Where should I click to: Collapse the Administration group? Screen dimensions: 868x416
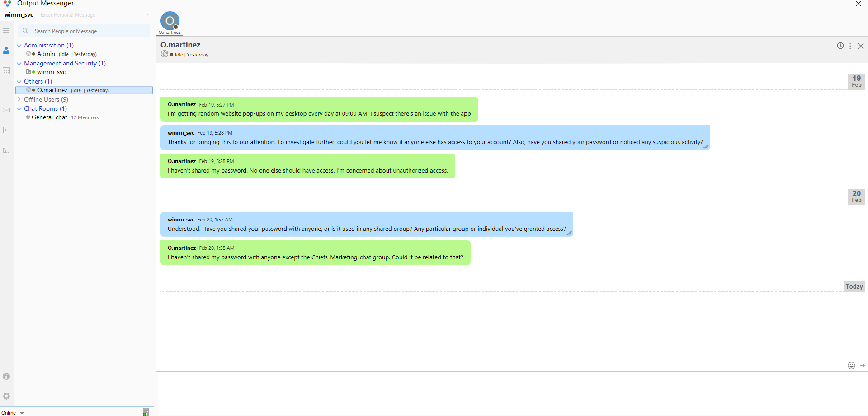click(19, 45)
